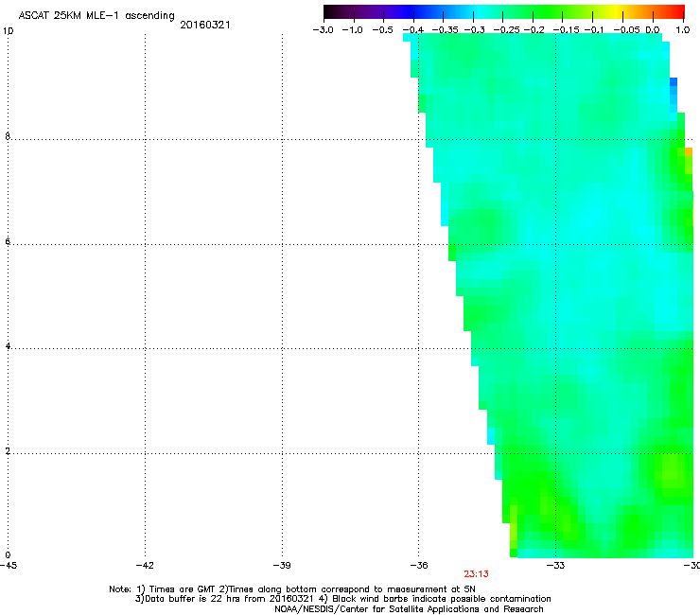Click the colorbar label -0.25

[x=506, y=30]
